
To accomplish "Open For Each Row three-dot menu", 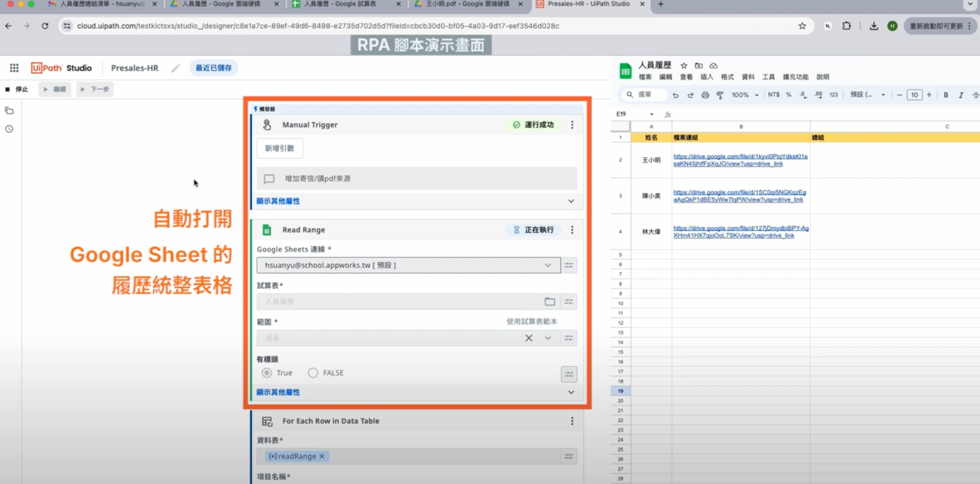I will [x=572, y=421].
